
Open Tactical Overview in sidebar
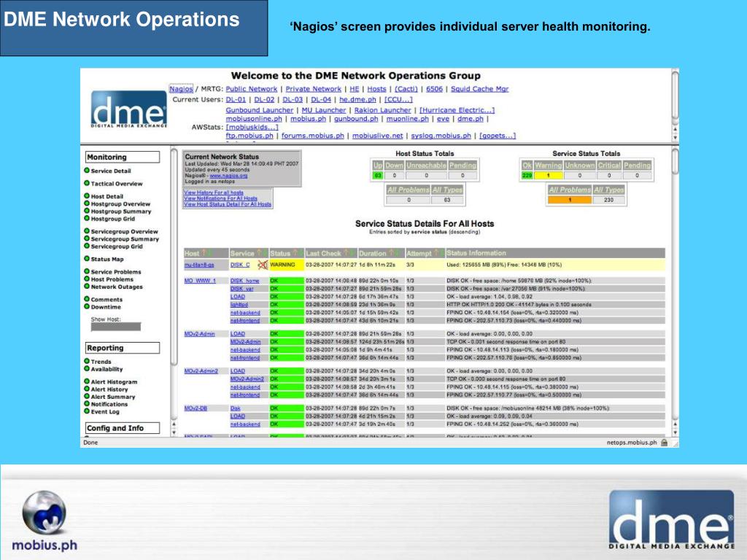117,183
